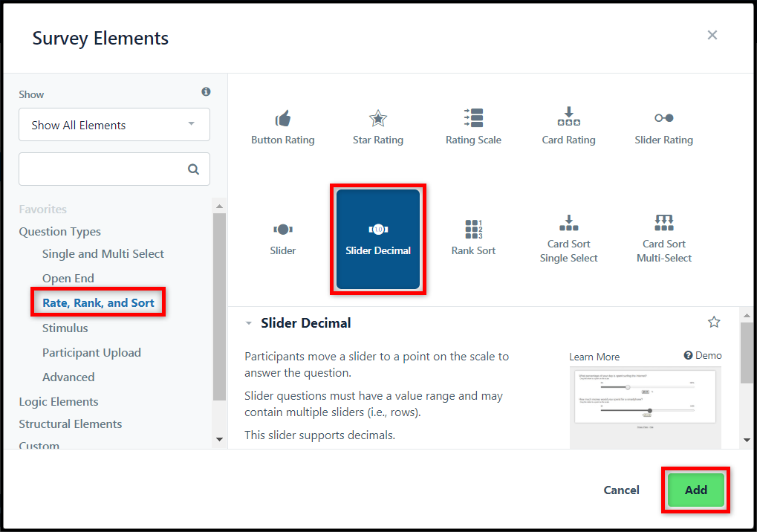Open the Show All Elements dropdown
Screen dimensions: 757x532
click(x=114, y=125)
